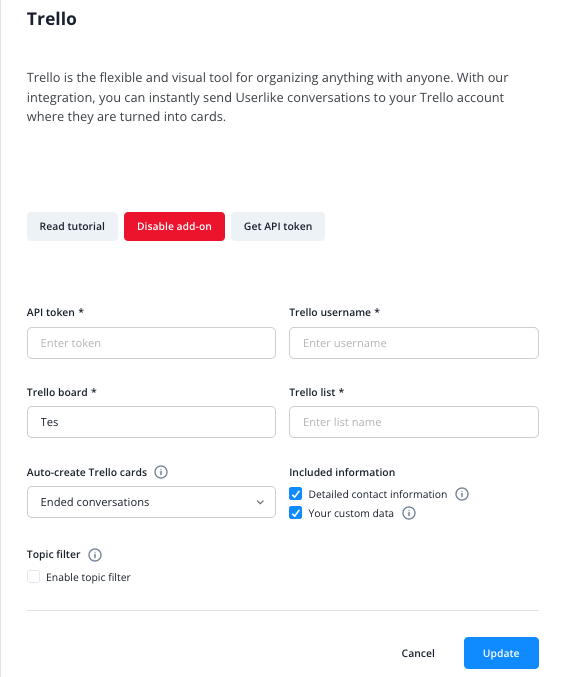
Task: Click info icon beside Topic filter
Action: pos(95,554)
